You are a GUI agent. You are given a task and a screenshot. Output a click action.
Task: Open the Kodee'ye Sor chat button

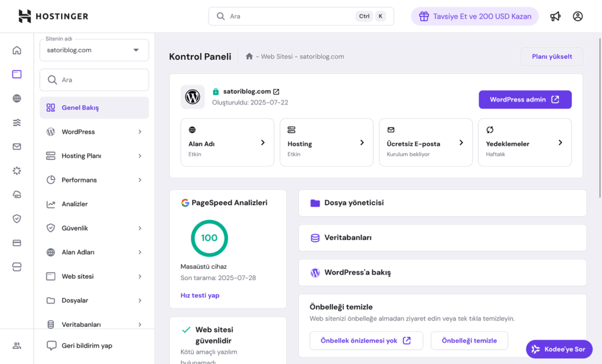[x=559, y=349]
